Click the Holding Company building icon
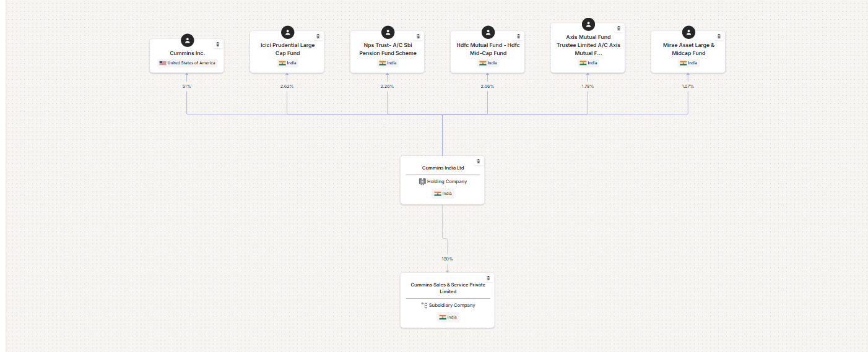This screenshot has height=352, width=868. (x=422, y=182)
